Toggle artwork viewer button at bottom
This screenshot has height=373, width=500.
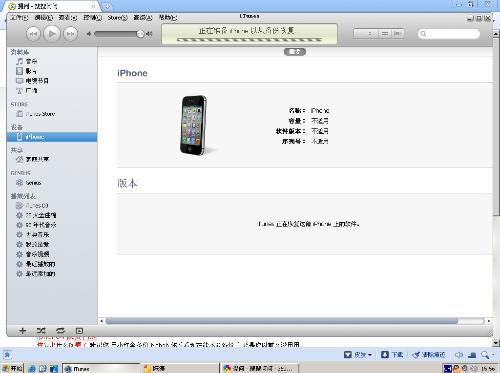point(79,331)
